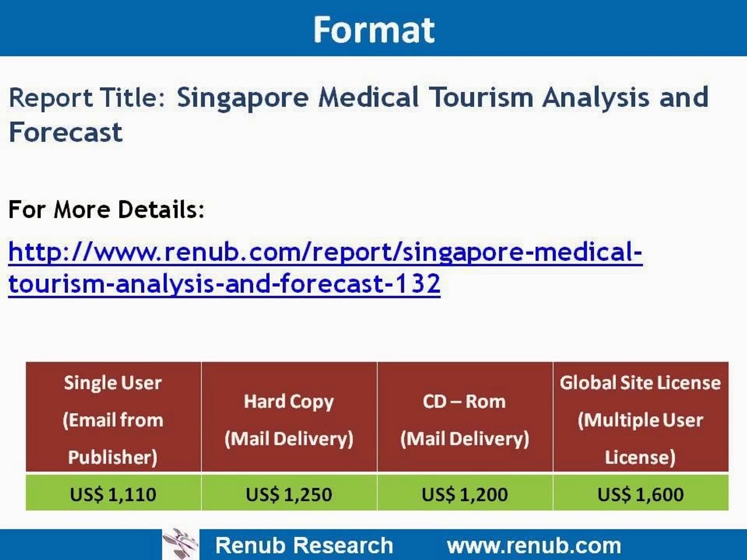The image size is (747, 560).
Task: Click the Renub Research logo icon
Action: tap(181, 544)
